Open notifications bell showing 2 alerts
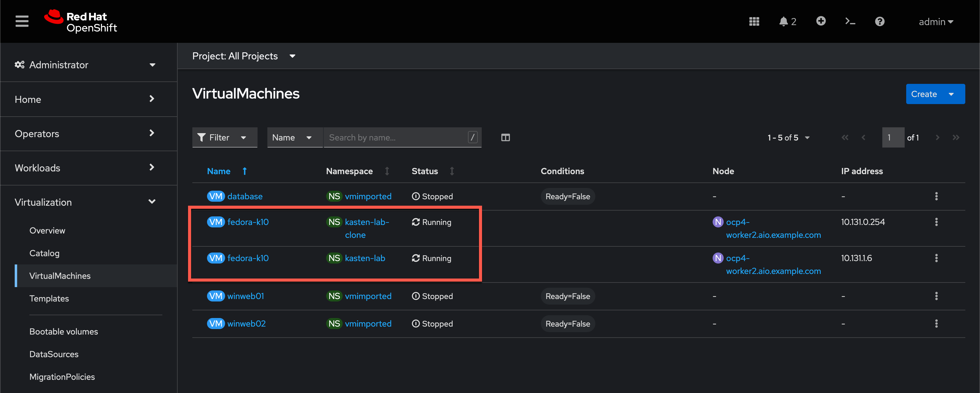 (x=787, y=21)
